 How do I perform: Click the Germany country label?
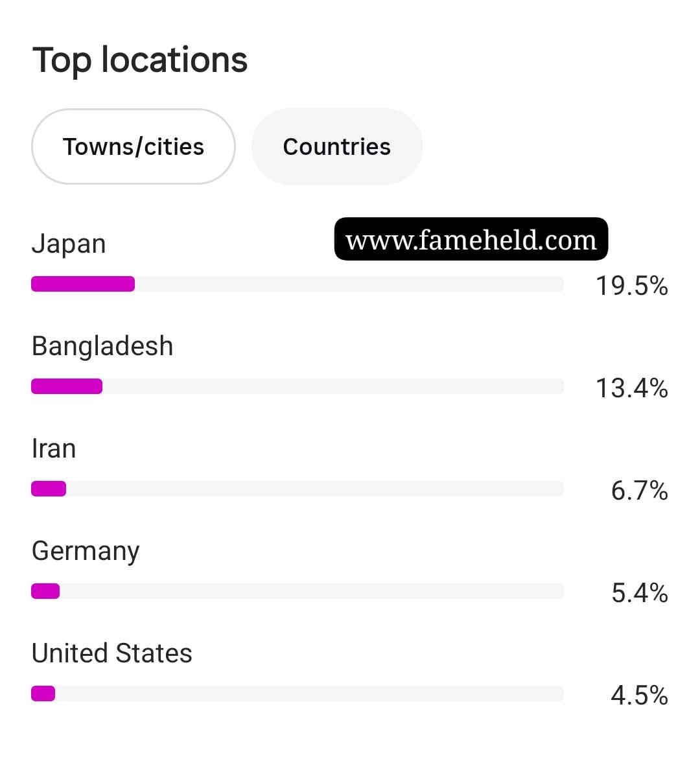86,552
